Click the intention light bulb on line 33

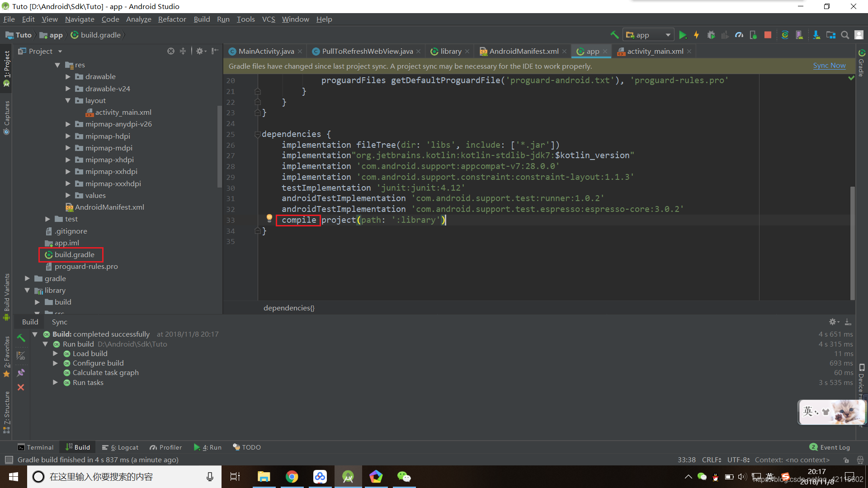(x=269, y=218)
